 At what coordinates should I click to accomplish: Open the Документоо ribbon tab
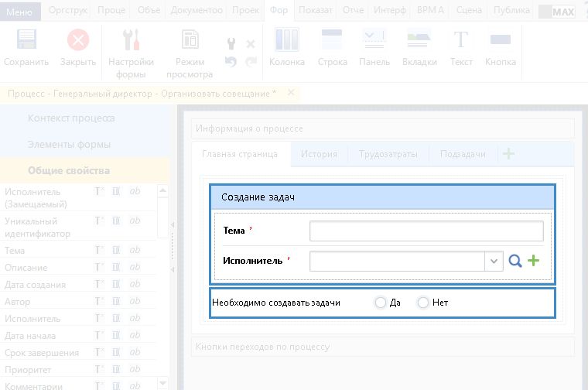coord(197,10)
